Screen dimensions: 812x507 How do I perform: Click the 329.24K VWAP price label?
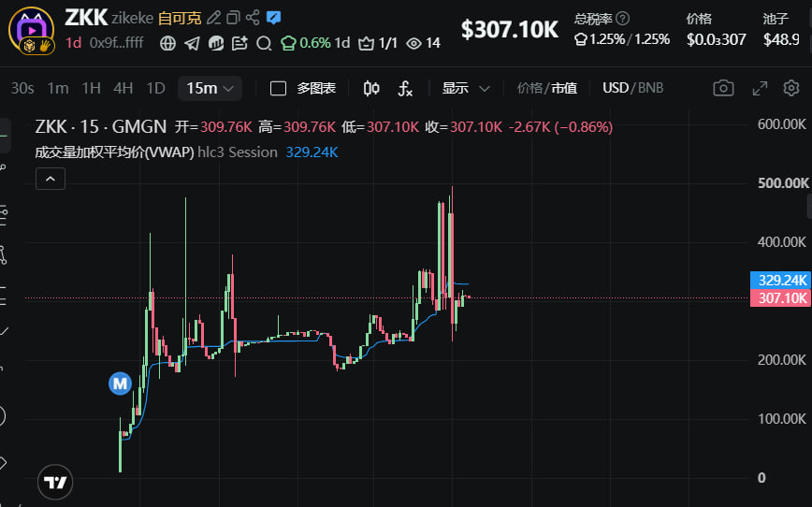(781, 281)
